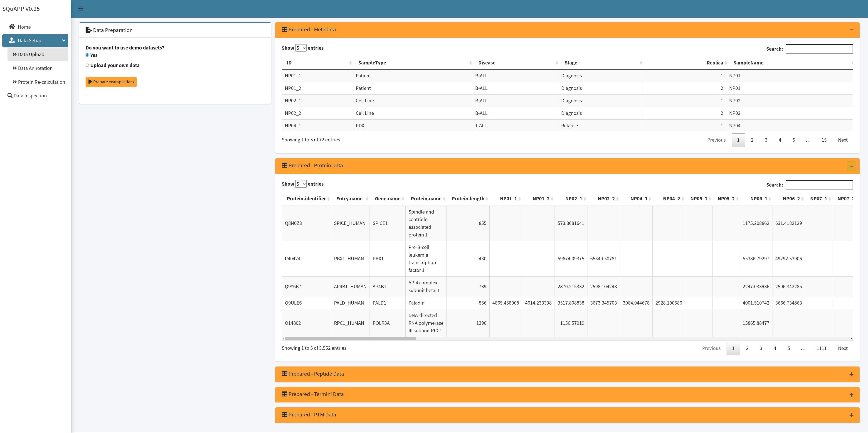Click the Data Inspection magnifier icon
Image resolution: width=868 pixels, height=433 pixels.
10,96
